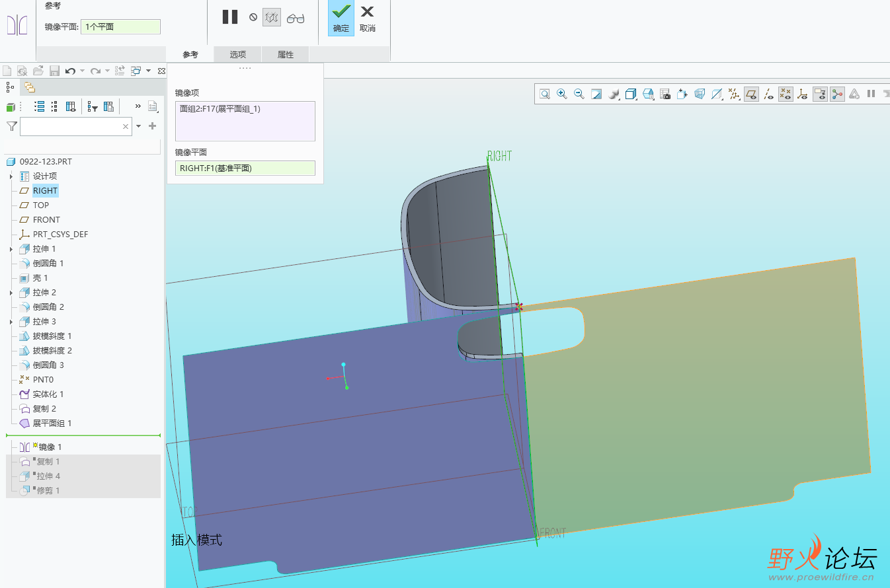Click the tree column settings icon
Viewport: 890px width, 588px height.
109,107
